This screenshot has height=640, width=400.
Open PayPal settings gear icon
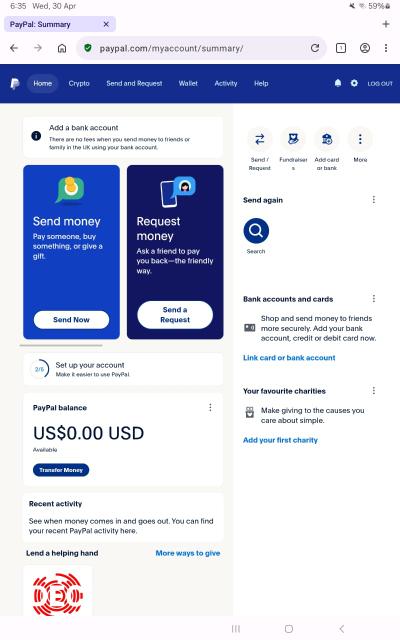(354, 83)
